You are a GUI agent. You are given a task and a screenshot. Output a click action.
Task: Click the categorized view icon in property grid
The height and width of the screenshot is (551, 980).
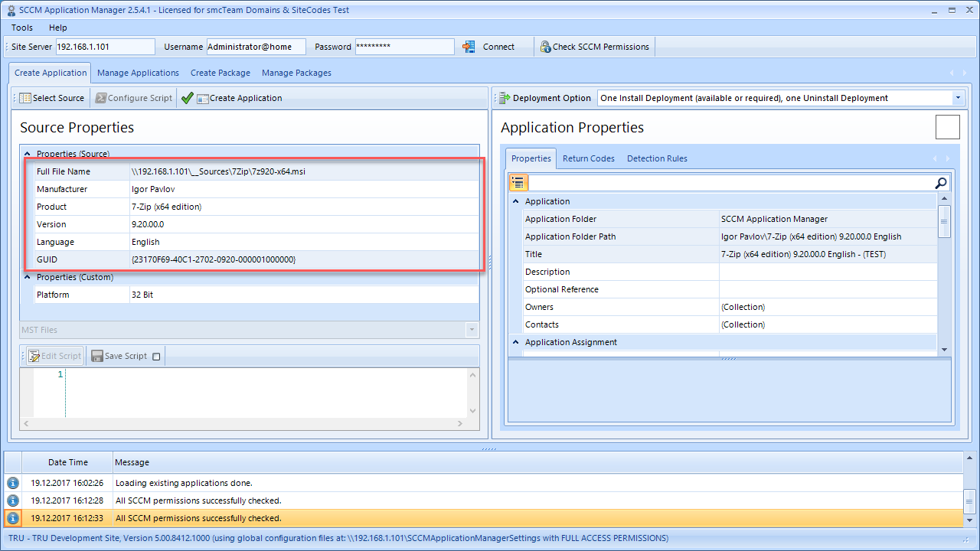coord(518,183)
